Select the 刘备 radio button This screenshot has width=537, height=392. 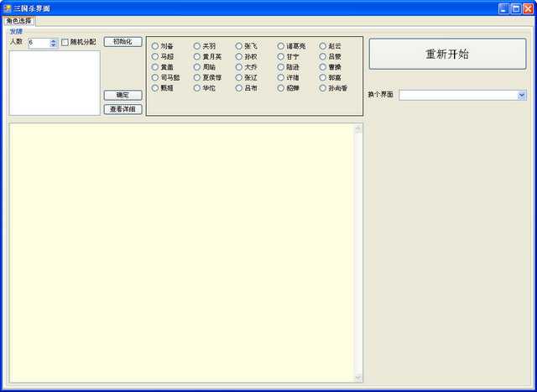(x=155, y=46)
